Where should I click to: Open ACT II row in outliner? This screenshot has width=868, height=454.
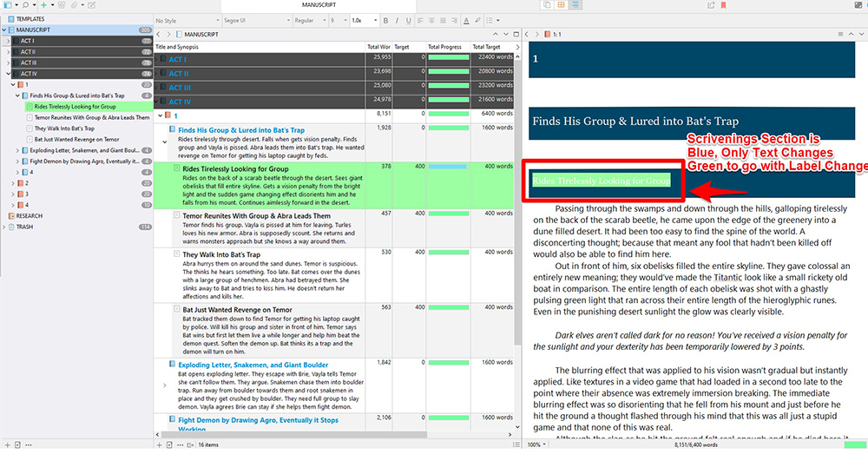pos(334,73)
